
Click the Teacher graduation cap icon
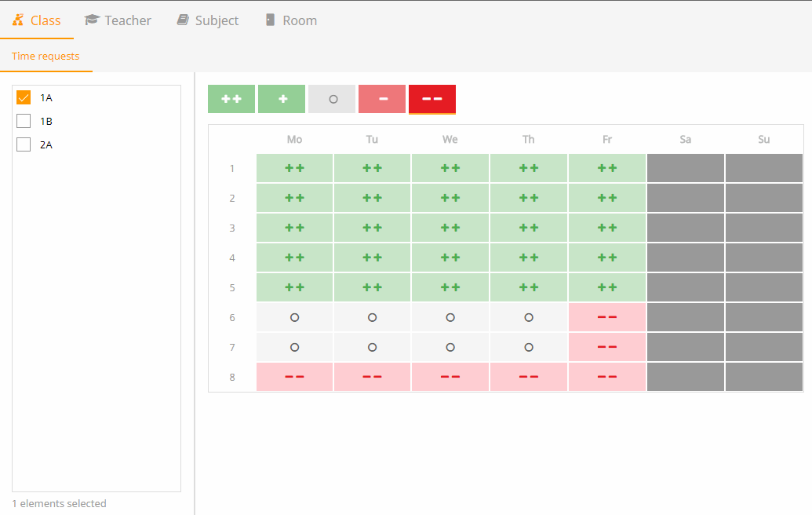[92, 20]
